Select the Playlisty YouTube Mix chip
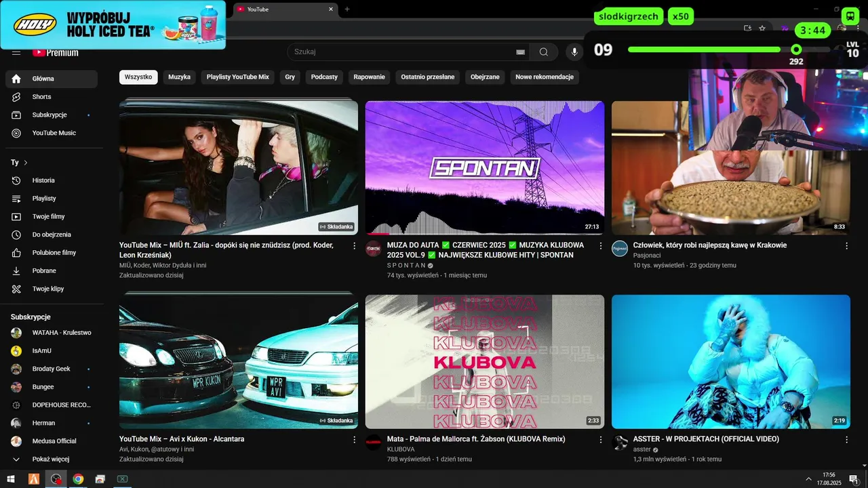Screen dimensions: 868x488 coord(238,77)
